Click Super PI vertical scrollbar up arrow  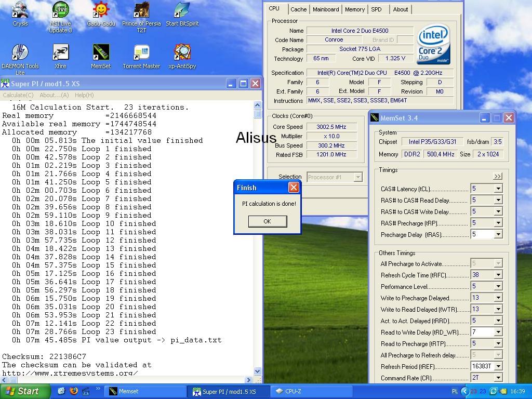pyautogui.click(x=258, y=105)
